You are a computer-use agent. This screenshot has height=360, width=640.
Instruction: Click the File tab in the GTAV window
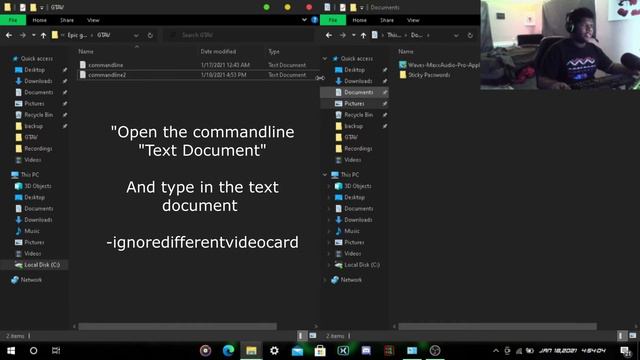pyautogui.click(x=13, y=20)
